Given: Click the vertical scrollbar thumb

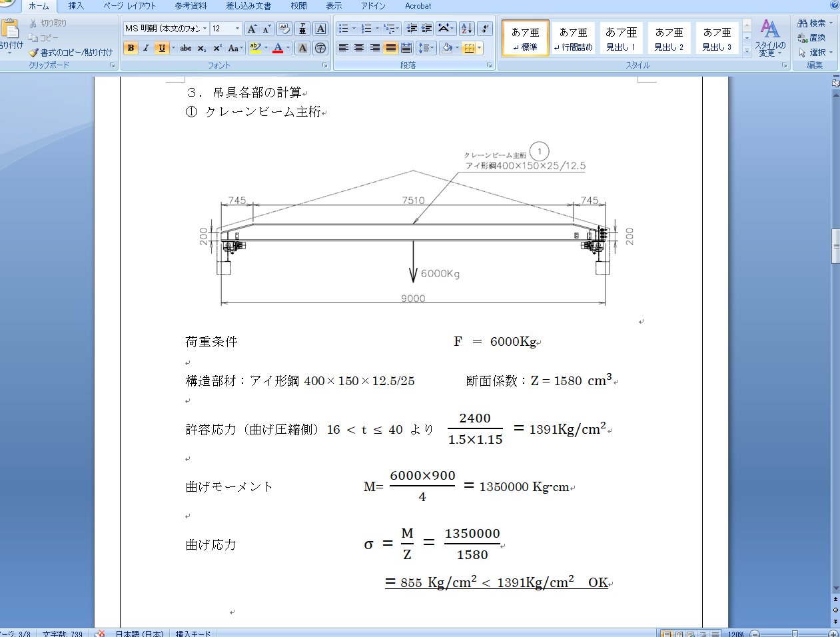Looking at the screenshot, I should point(836,246).
